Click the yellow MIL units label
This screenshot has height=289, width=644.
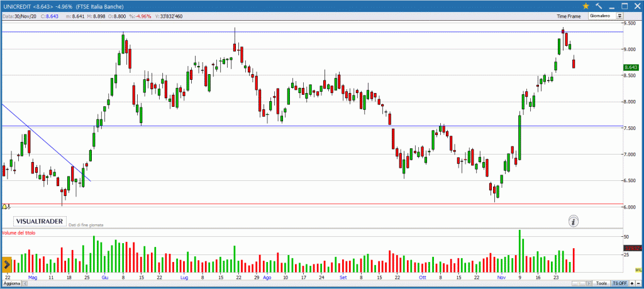click(638, 270)
